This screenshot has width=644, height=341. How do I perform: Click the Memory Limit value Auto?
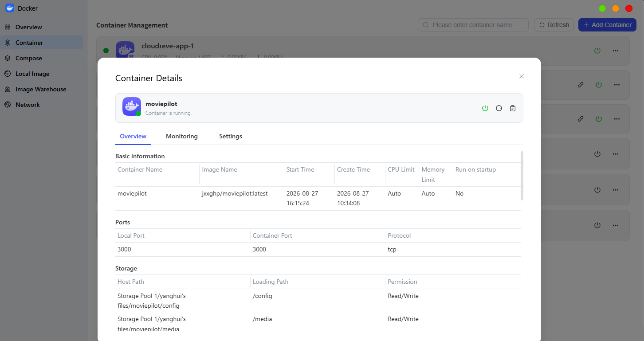(x=428, y=193)
